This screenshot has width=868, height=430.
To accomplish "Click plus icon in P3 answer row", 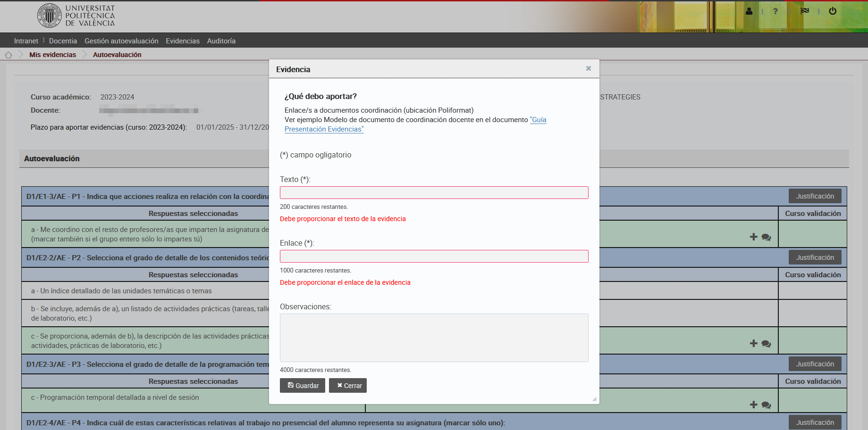I will [753, 405].
